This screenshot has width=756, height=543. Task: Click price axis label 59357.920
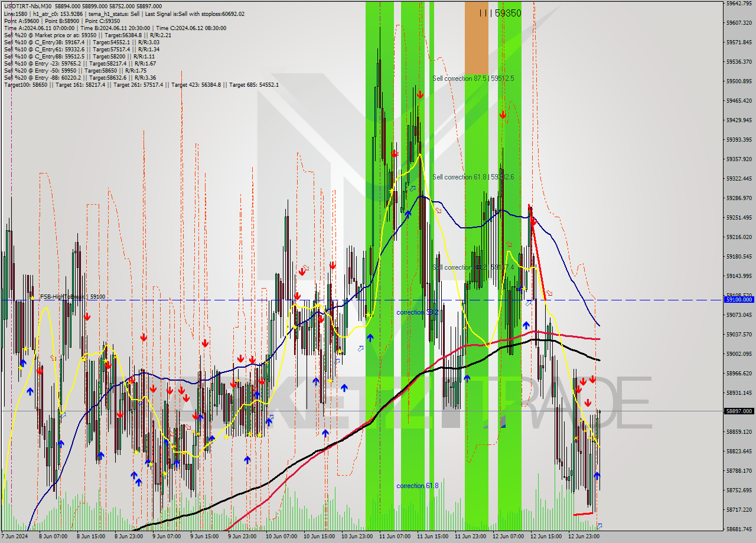[739, 159]
